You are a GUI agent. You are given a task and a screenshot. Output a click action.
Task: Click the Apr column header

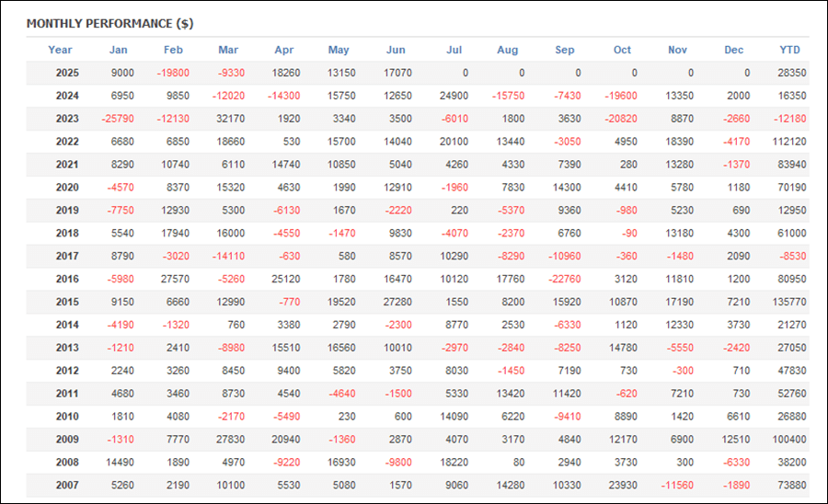click(x=283, y=50)
